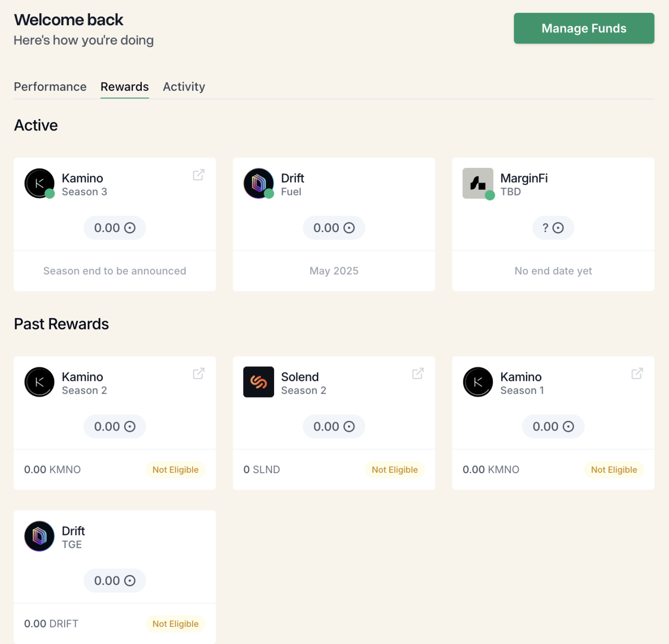Click Kamino Season 3 points badge
The height and width of the screenshot is (644, 669).
coord(115,228)
